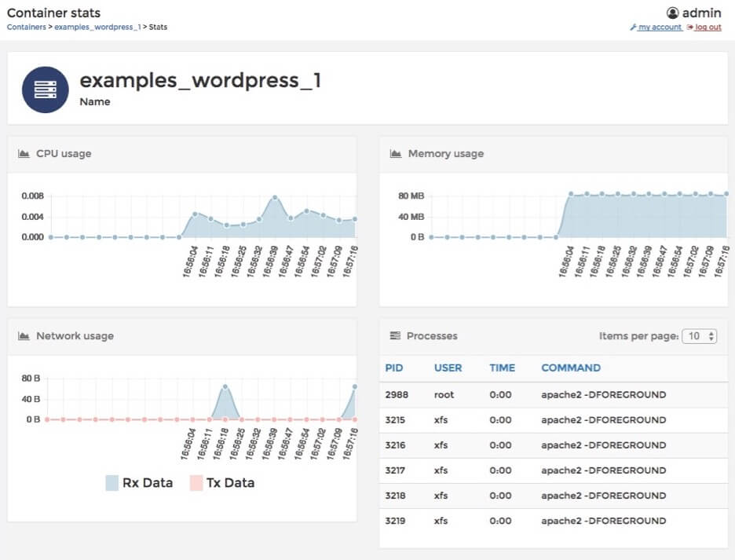Click the Tx Data legend label
735x560 pixels.
(x=230, y=482)
